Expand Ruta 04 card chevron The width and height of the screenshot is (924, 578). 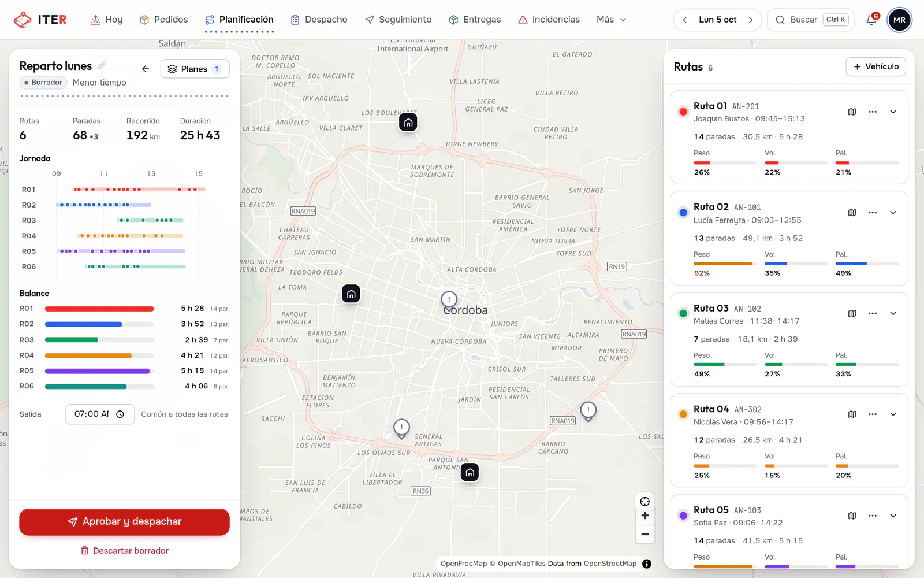pos(893,414)
